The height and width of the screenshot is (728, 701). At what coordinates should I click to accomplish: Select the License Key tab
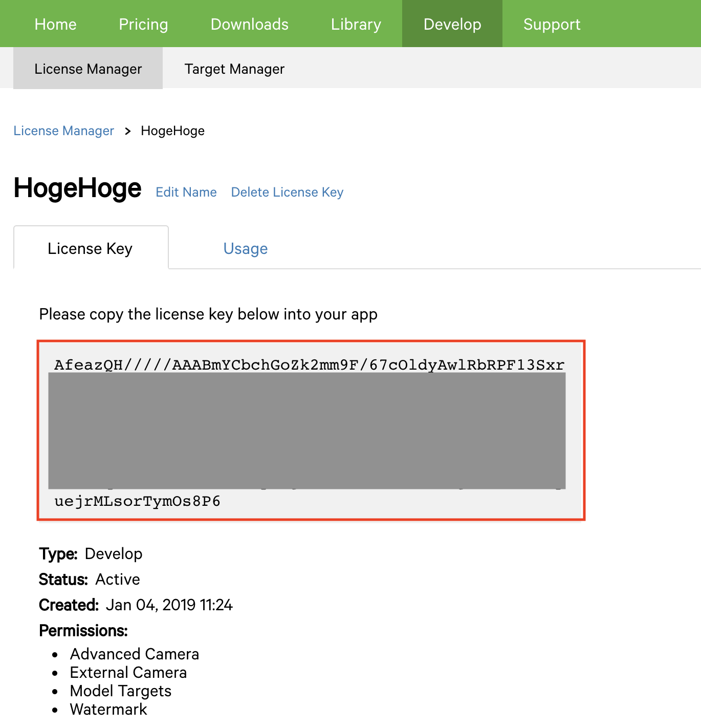[x=91, y=248]
